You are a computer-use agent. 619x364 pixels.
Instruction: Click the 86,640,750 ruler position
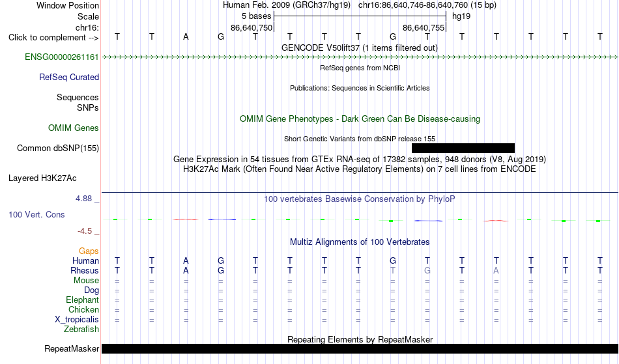tap(252, 27)
